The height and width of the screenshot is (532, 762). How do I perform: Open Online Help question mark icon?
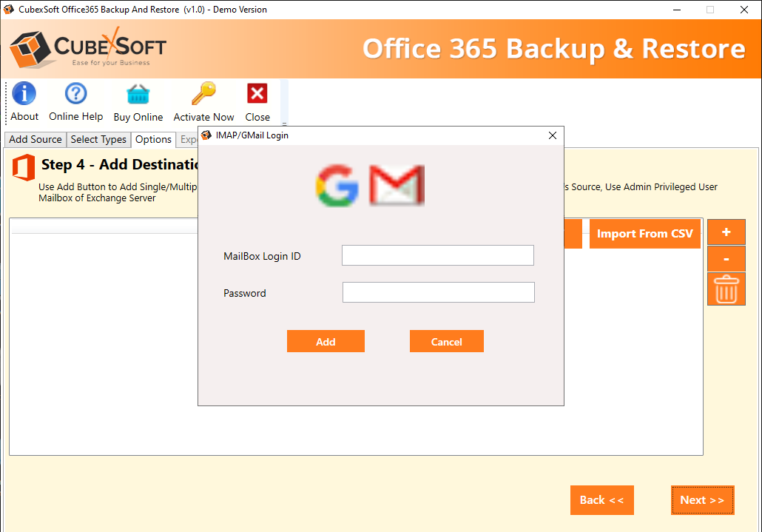(x=75, y=93)
